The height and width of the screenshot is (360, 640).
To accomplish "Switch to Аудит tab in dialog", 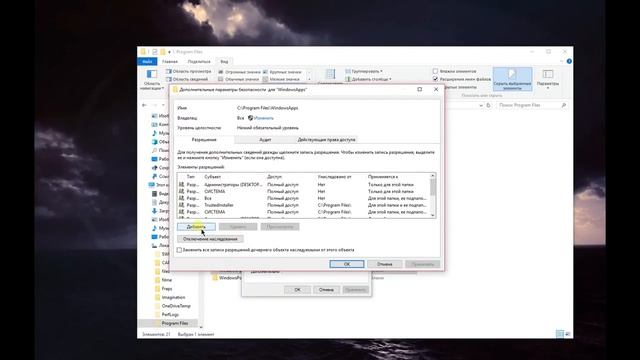I will click(265, 140).
